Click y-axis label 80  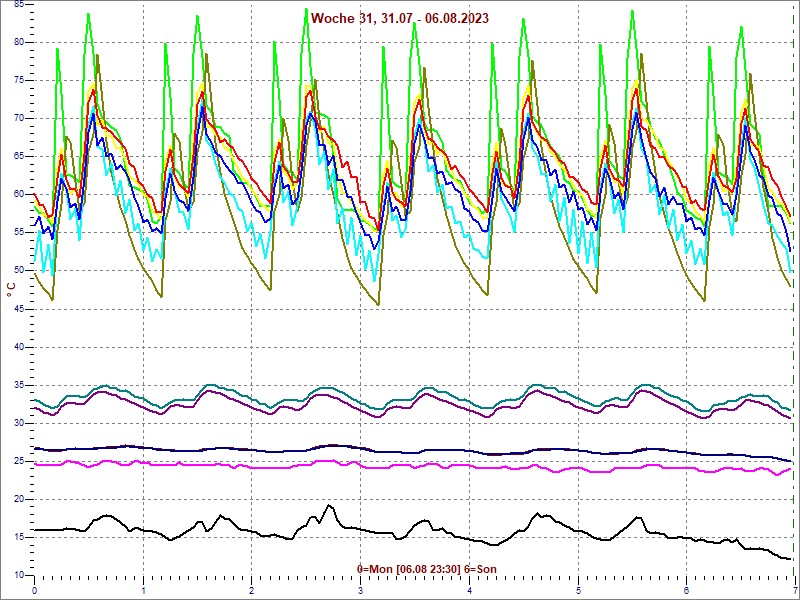tap(19, 42)
